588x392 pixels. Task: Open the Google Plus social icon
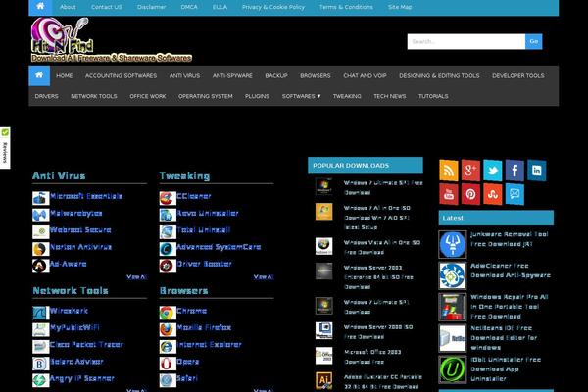[470, 171]
